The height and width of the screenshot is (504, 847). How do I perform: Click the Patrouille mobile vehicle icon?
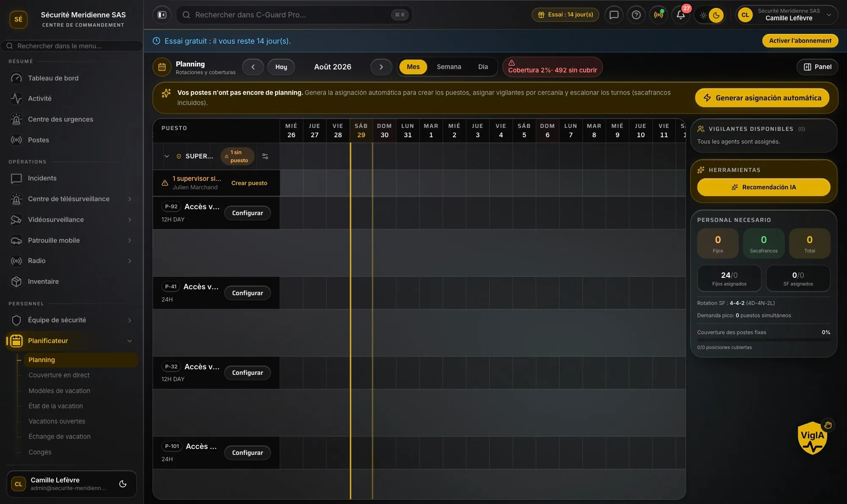[x=16, y=240]
